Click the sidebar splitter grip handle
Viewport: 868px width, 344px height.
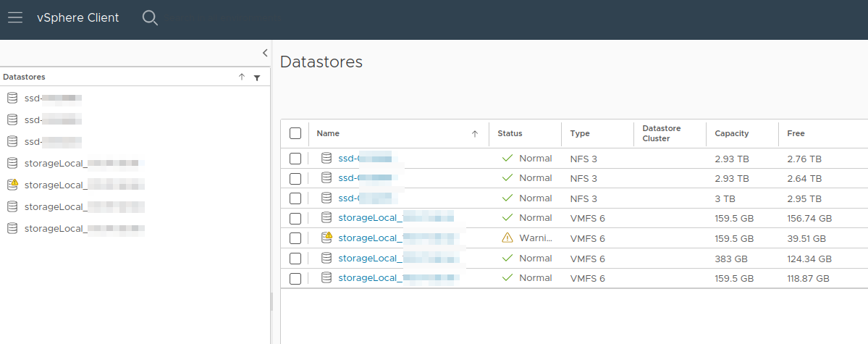pos(271,302)
